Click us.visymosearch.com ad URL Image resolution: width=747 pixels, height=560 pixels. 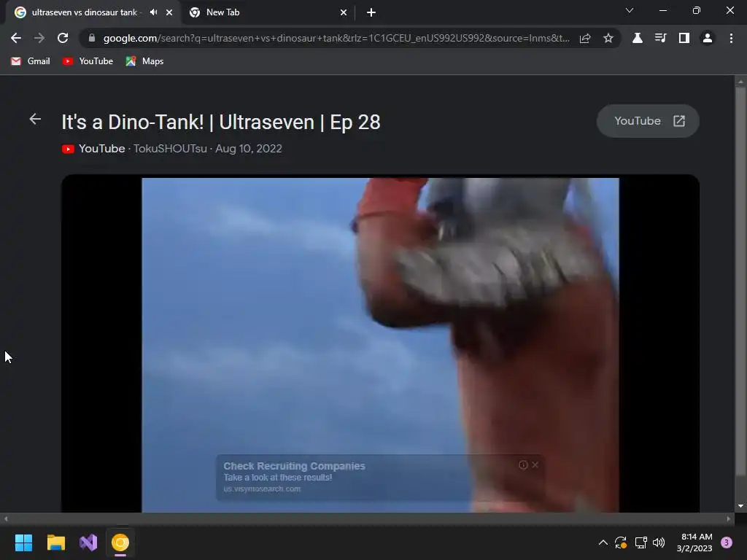point(262,489)
